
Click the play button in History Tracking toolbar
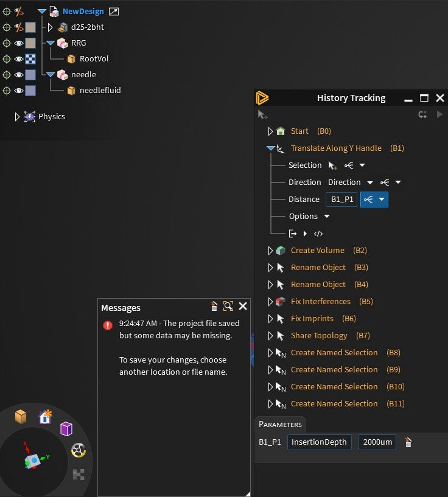(439, 114)
